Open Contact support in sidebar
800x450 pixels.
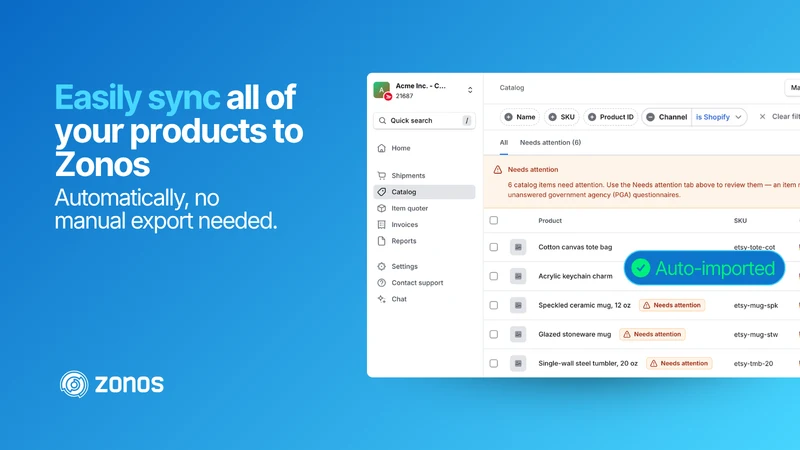(423, 283)
